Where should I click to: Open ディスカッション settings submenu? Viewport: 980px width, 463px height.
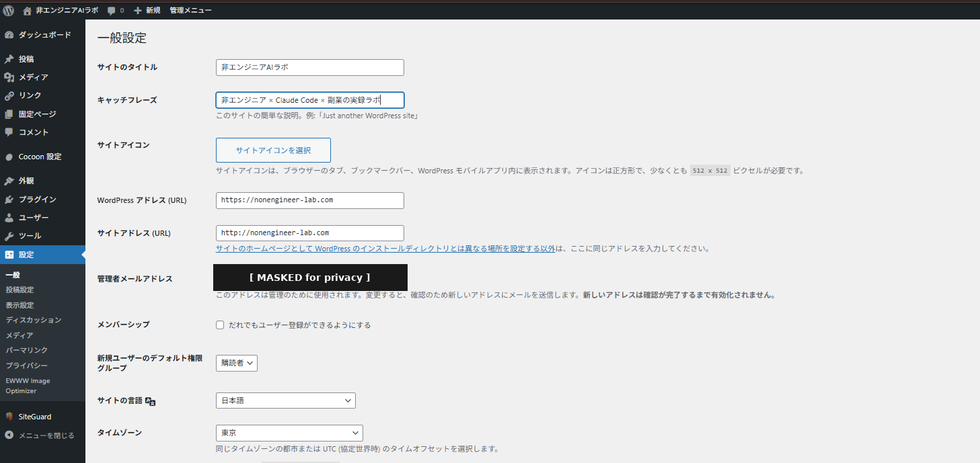pyautogui.click(x=34, y=320)
